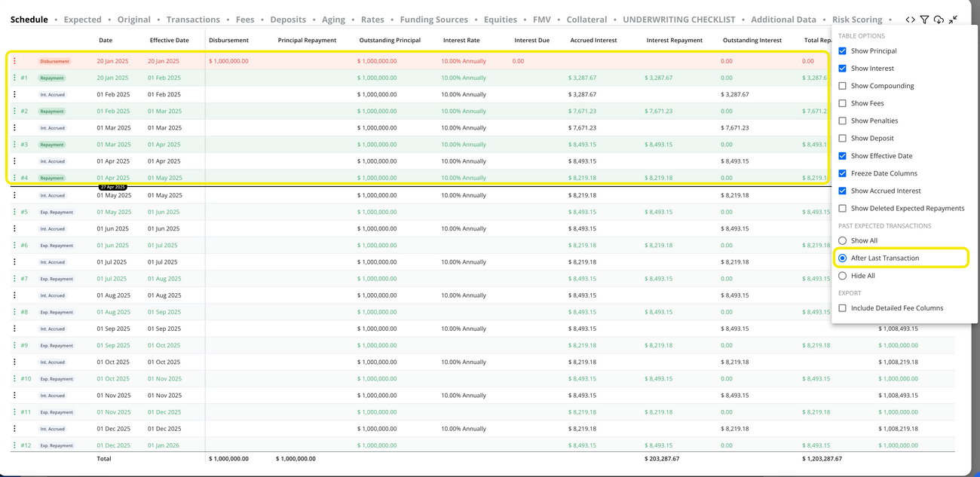The height and width of the screenshot is (477, 980).
Task: Enable the Show Fees checkbox
Action: (x=843, y=103)
